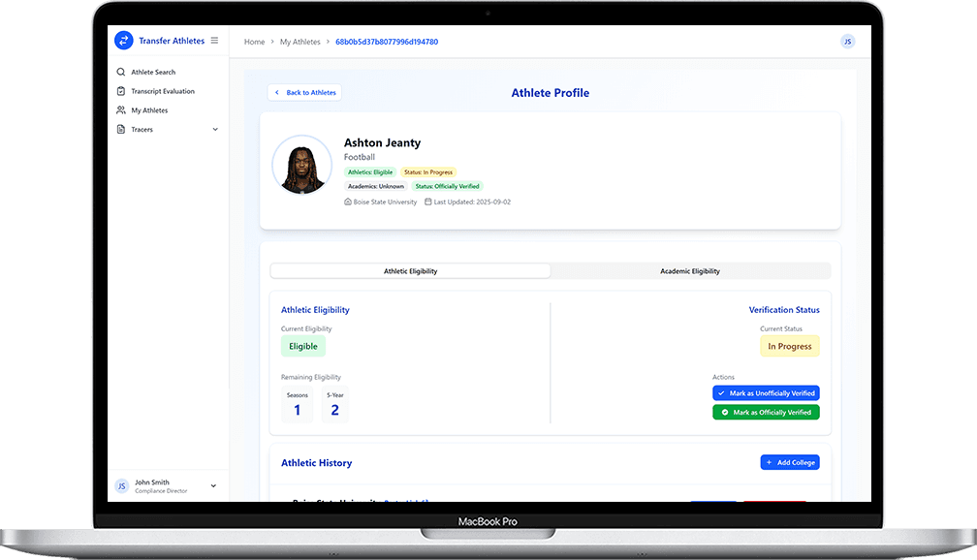Go to Home breadcrumb
Image resolution: width=977 pixels, height=560 pixels.
coord(254,42)
